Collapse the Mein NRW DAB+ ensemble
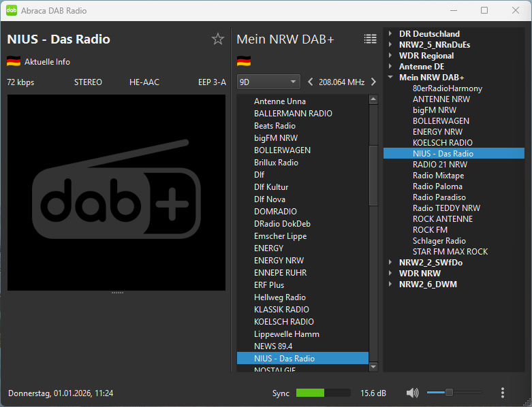532x407 pixels. pos(390,78)
